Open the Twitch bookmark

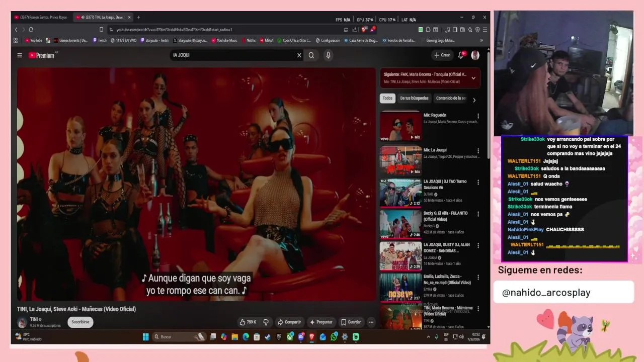(x=100, y=40)
